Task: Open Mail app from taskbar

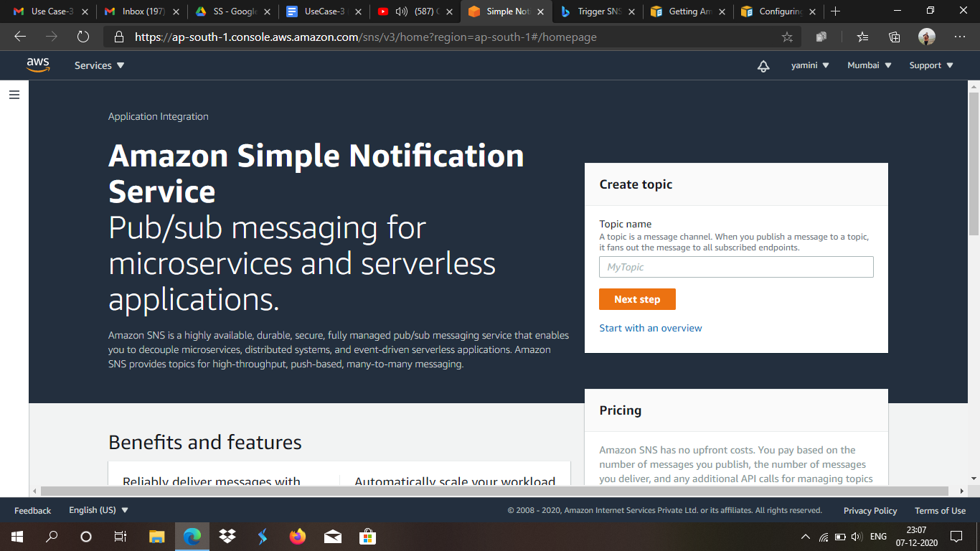Action: (332, 537)
